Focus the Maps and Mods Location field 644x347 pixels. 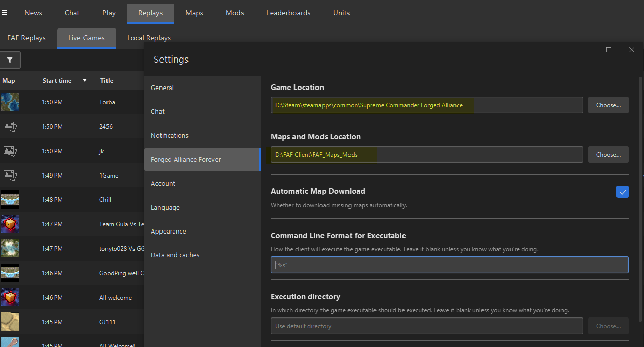[427, 155]
